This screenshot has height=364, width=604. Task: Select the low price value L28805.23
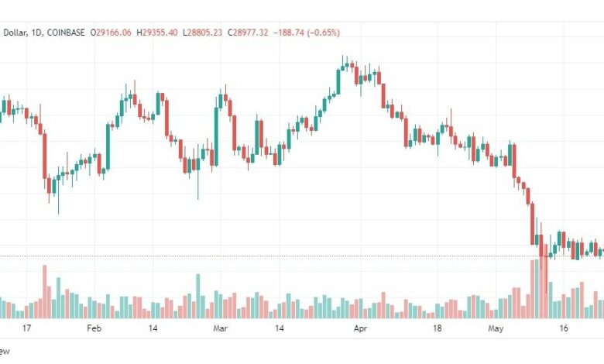click(202, 33)
